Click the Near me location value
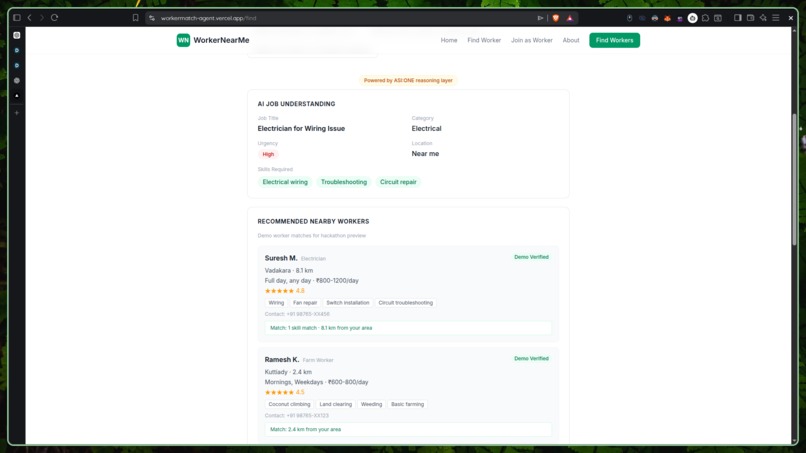The image size is (806, 453). [425, 154]
